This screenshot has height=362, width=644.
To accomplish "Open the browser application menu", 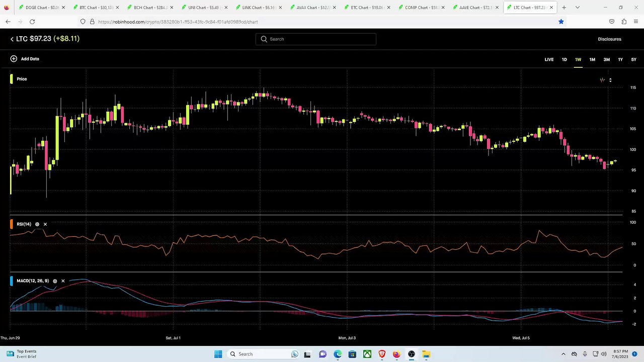I will [x=636, y=22].
